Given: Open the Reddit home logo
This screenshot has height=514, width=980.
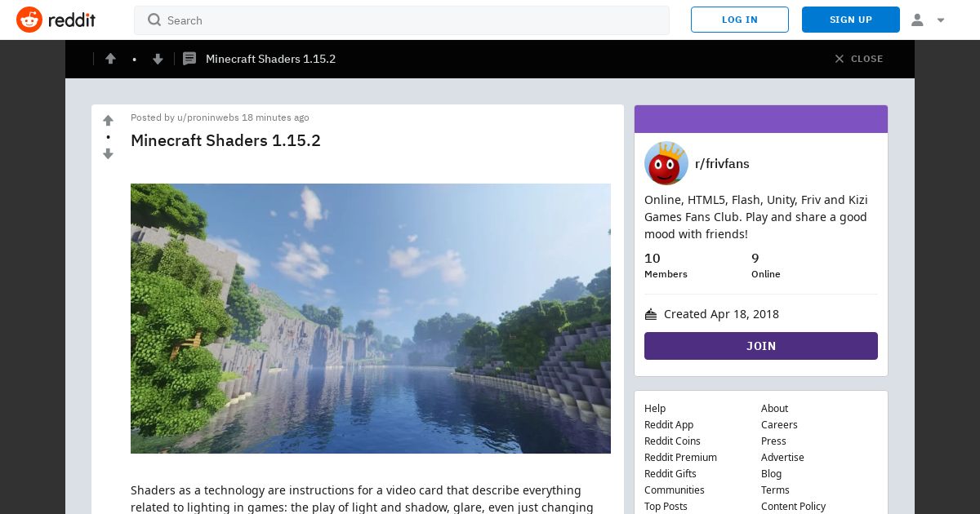Looking at the screenshot, I should (x=56, y=20).
